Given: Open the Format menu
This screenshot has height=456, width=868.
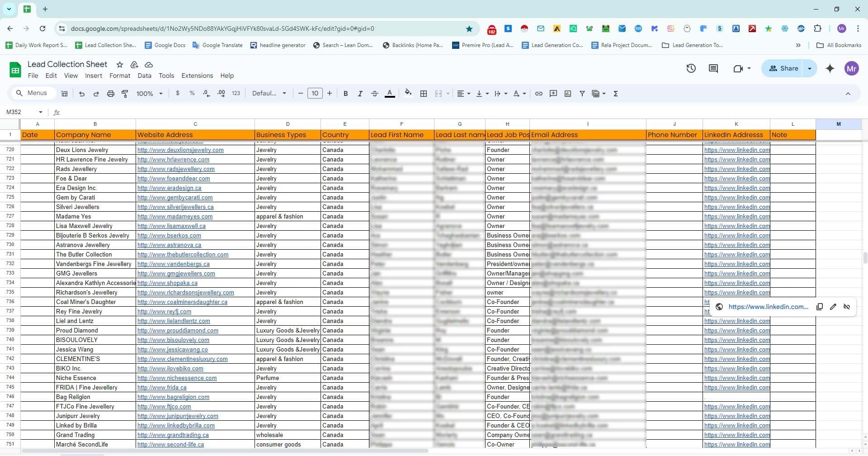Looking at the screenshot, I should (120, 76).
